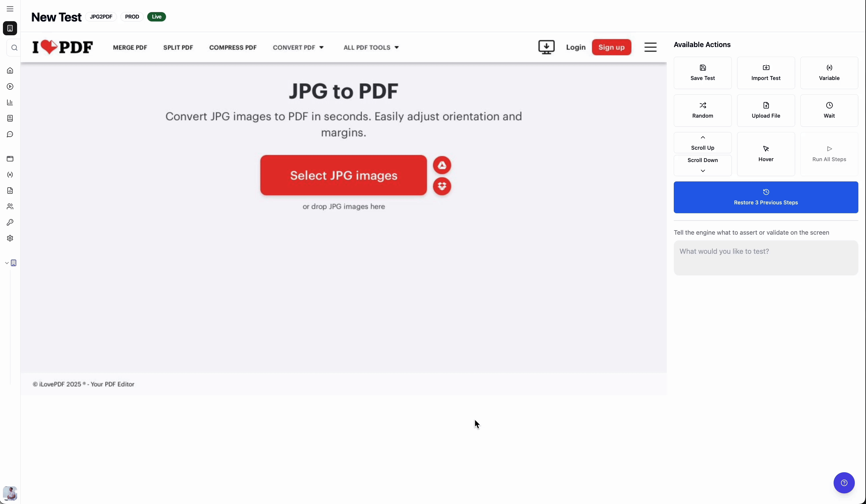Click the Select JPG images button
866x504 pixels.
(x=343, y=175)
